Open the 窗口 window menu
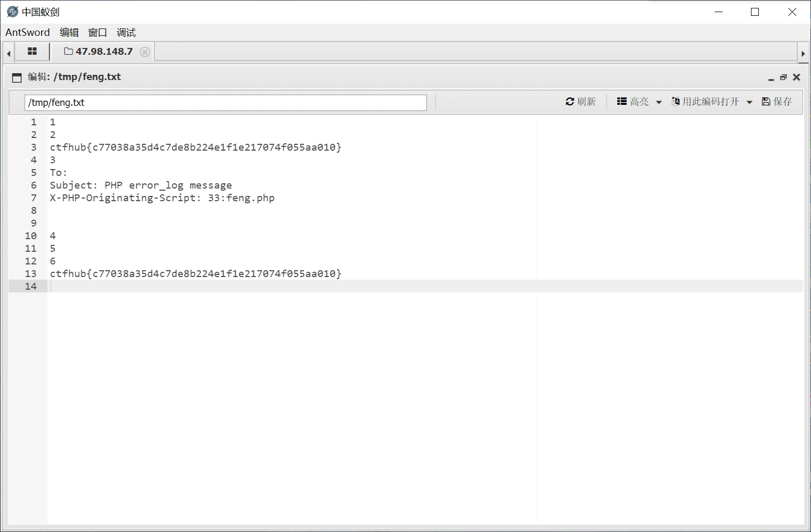 (97, 32)
